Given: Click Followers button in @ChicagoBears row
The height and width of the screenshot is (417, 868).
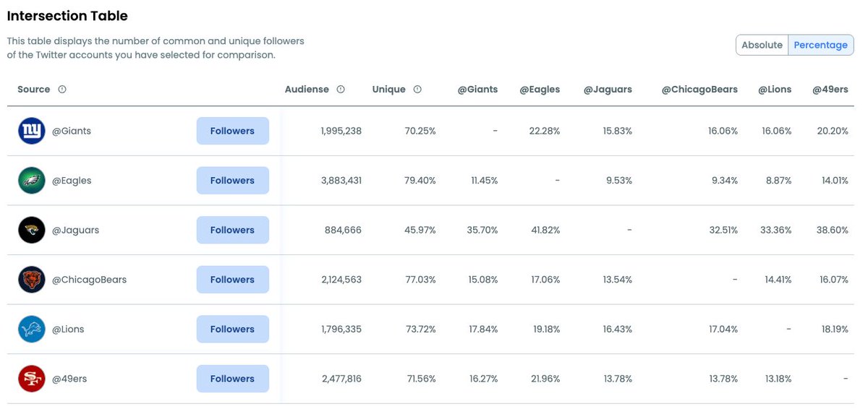Looking at the screenshot, I should pos(233,280).
